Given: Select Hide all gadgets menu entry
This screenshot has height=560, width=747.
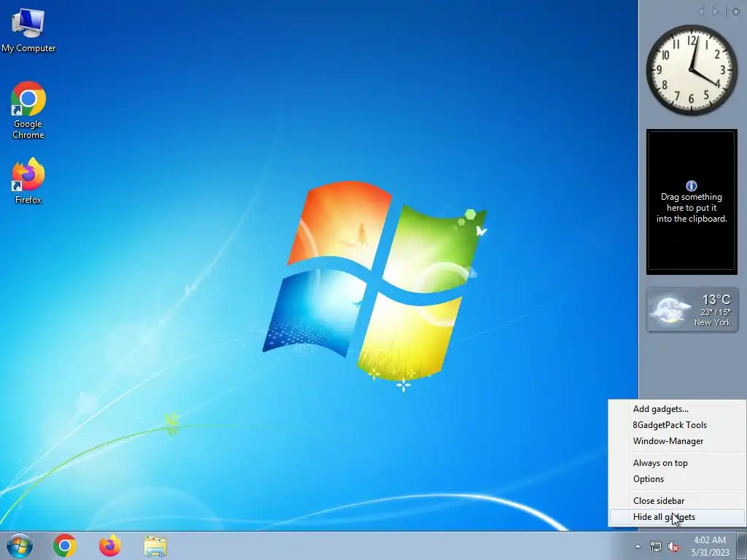Looking at the screenshot, I should pos(676,517).
